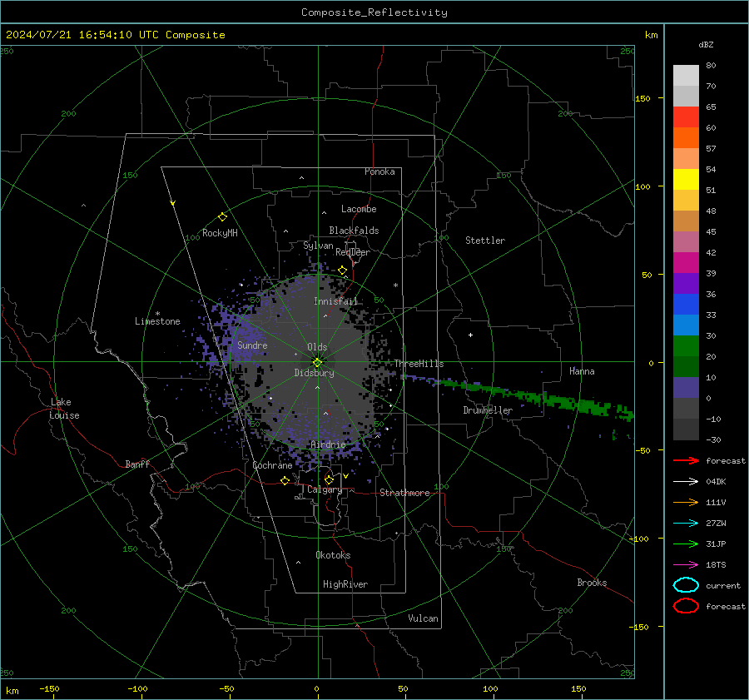Image resolution: width=749 pixels, height=700 pixels.
Task: Click the magenta 39-42 dBZ color band
Action: (x=686, y=263)
